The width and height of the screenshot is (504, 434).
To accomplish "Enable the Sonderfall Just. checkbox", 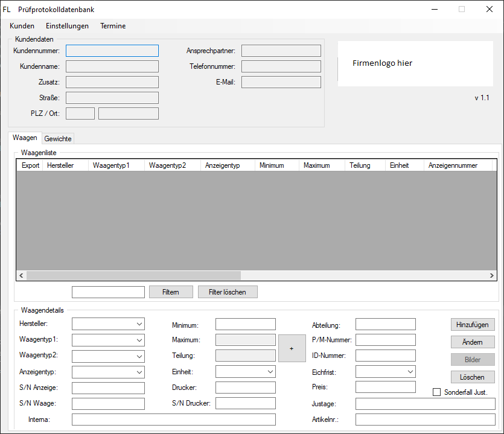I will coord(437,392).
